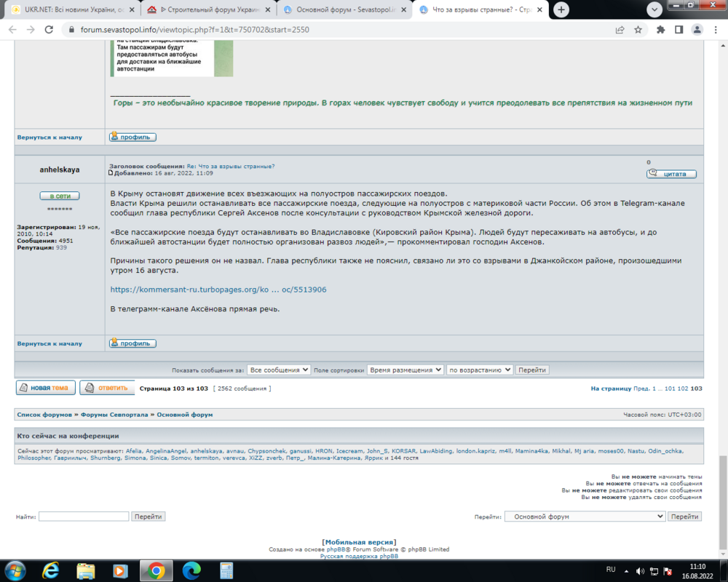Open the Основной форум jump dropdown
The image size is (728, 582).
(x=584, y=516)
